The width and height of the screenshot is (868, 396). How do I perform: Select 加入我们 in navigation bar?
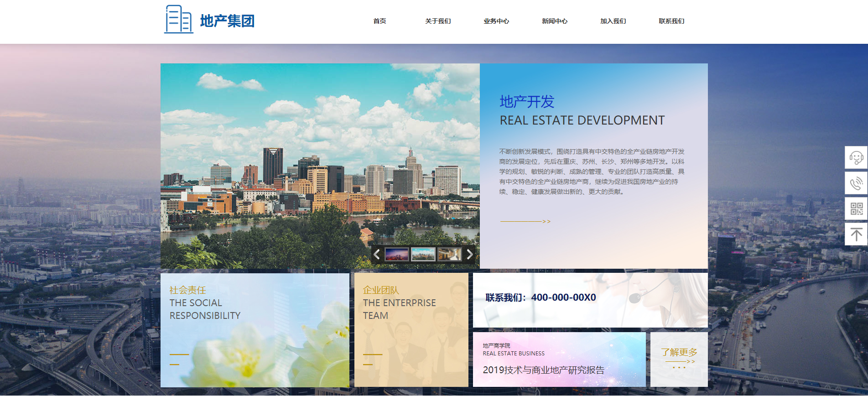[x=613, y=21]
